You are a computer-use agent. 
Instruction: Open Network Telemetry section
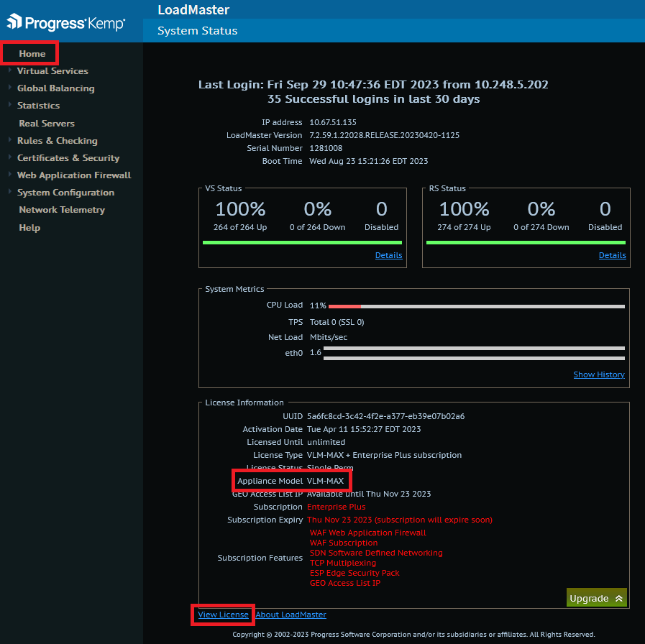point(62,210)
